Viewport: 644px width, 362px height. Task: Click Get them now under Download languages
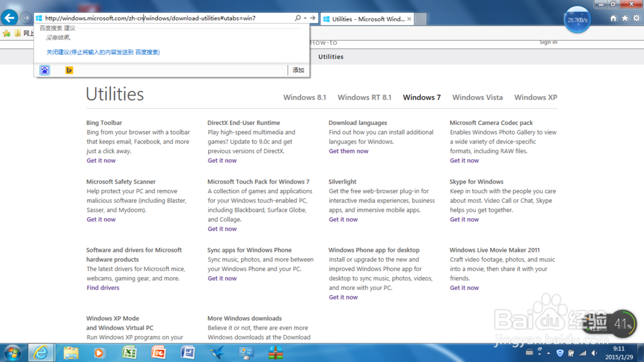point(348,151)
